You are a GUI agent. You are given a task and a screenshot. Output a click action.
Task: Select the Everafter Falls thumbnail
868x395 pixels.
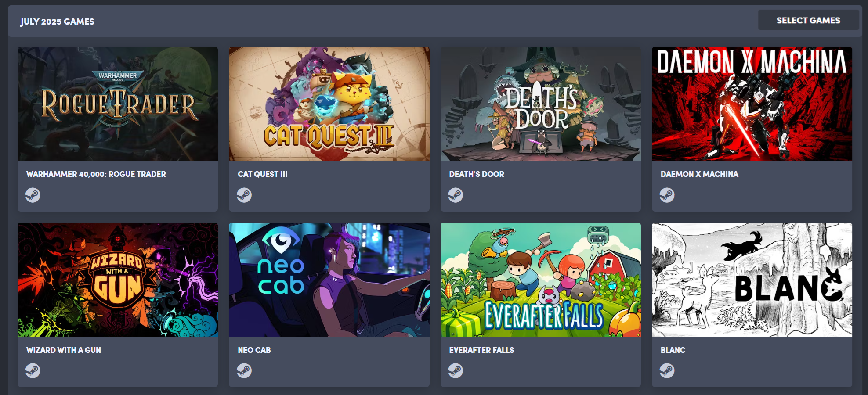point(541,280)
